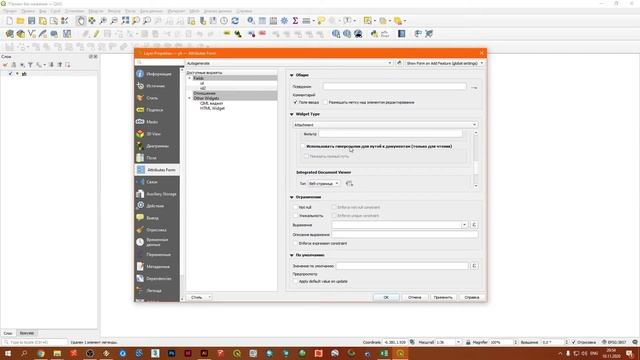Toggle visibility checkbox of layer in Layers panel

click(x=11, y=74)
